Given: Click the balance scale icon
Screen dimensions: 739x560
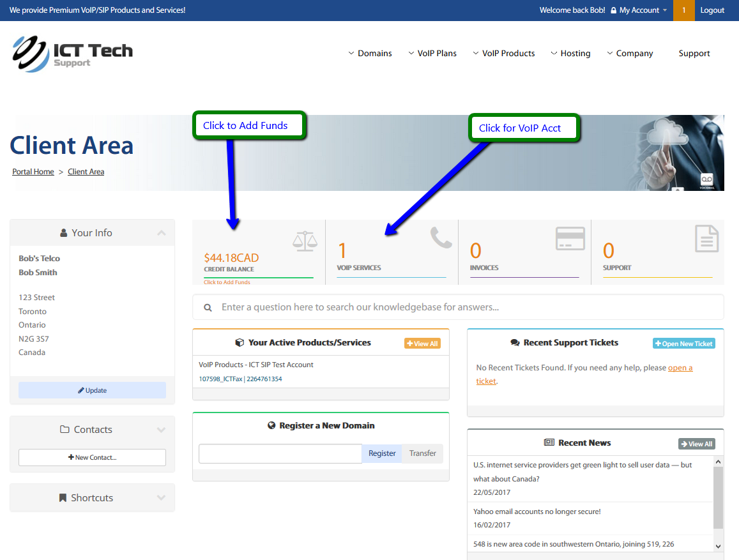Looking at the screenshot, I should coord(304,241).
